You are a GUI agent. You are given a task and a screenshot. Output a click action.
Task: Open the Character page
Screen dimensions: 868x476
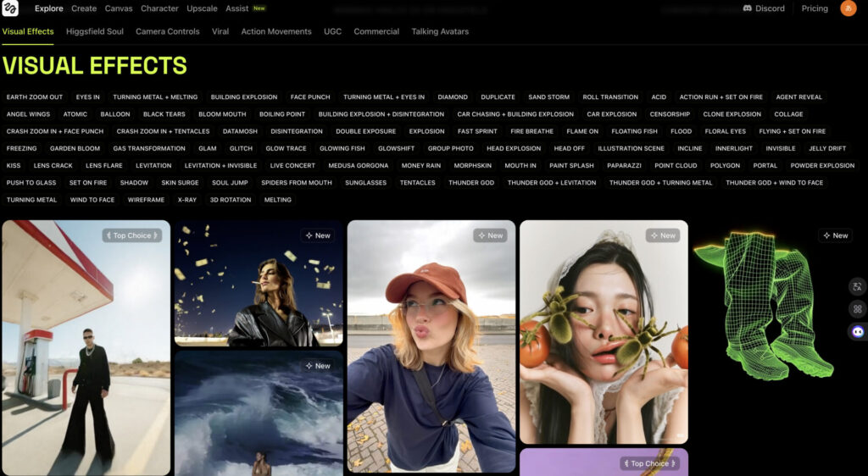click(159, 8)
